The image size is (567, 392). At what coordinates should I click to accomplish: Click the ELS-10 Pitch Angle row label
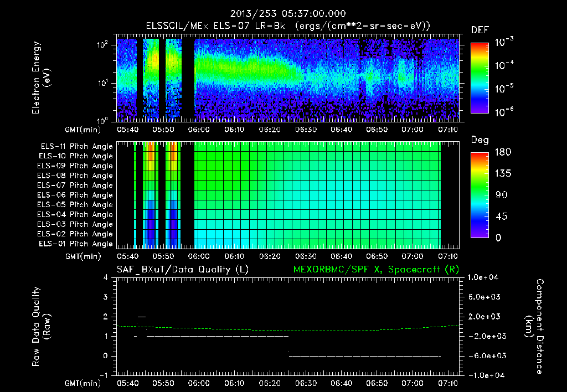(x=76, y=156)
